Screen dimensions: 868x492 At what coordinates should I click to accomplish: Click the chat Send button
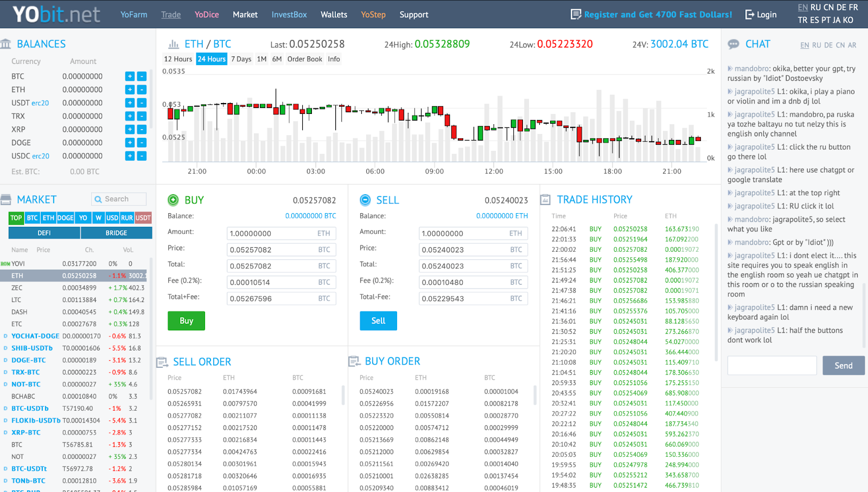(844, 366)
